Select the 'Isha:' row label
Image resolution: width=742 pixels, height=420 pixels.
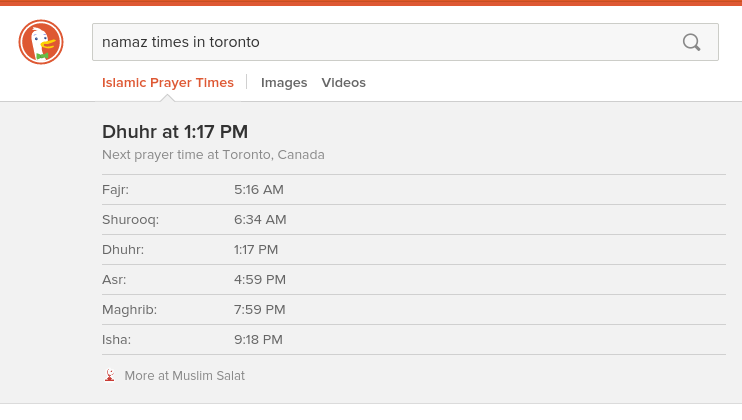[x=116, y=340]
